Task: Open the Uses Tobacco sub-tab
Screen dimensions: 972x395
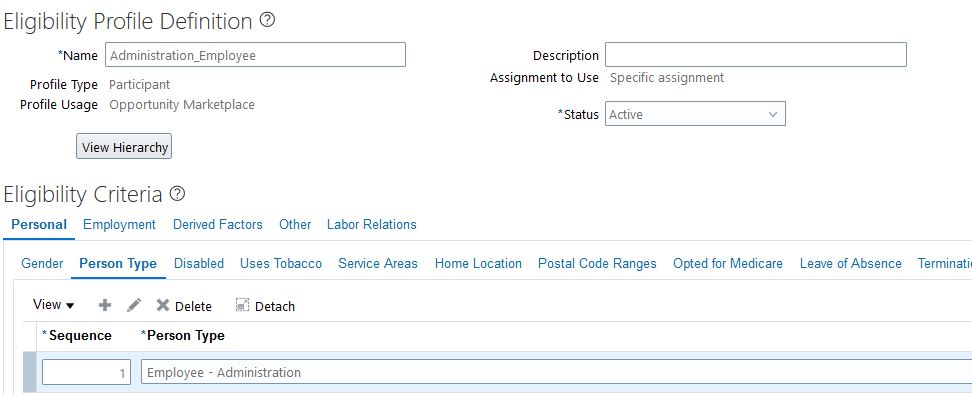Action: [281, 264]
